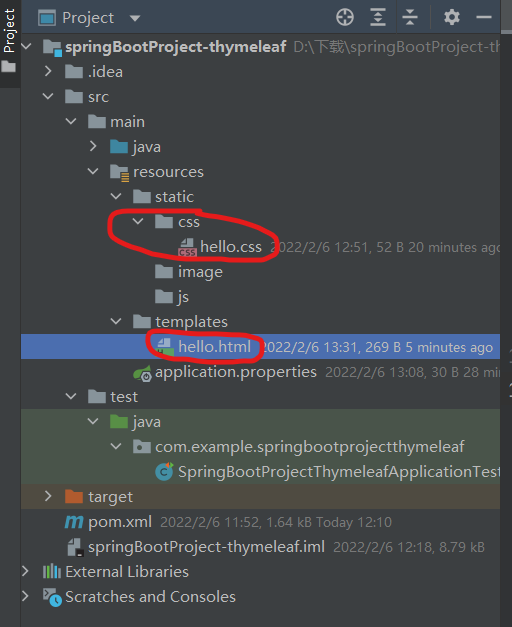Click the Expand All toolbar icon
The image size is (512, 627).
point(378,18)
